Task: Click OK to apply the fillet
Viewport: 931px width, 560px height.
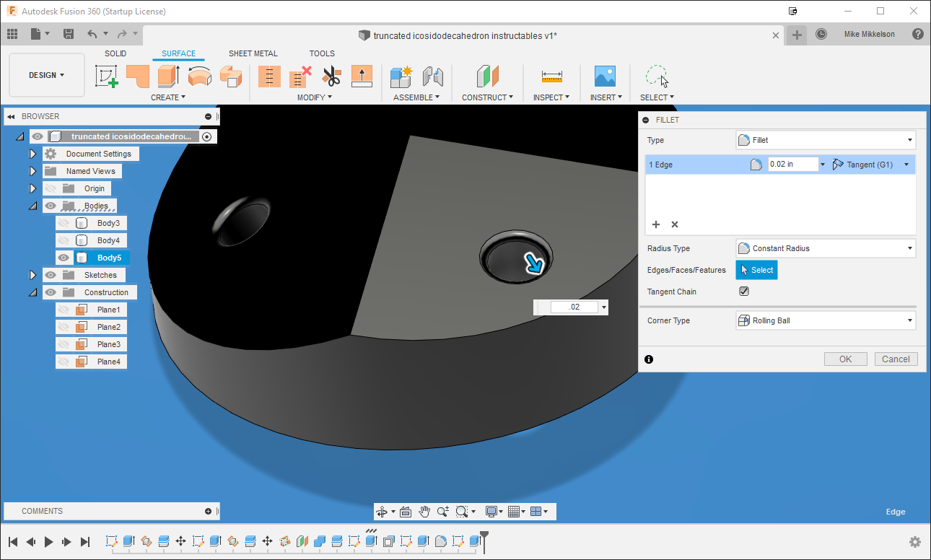Action: point(845,359)
